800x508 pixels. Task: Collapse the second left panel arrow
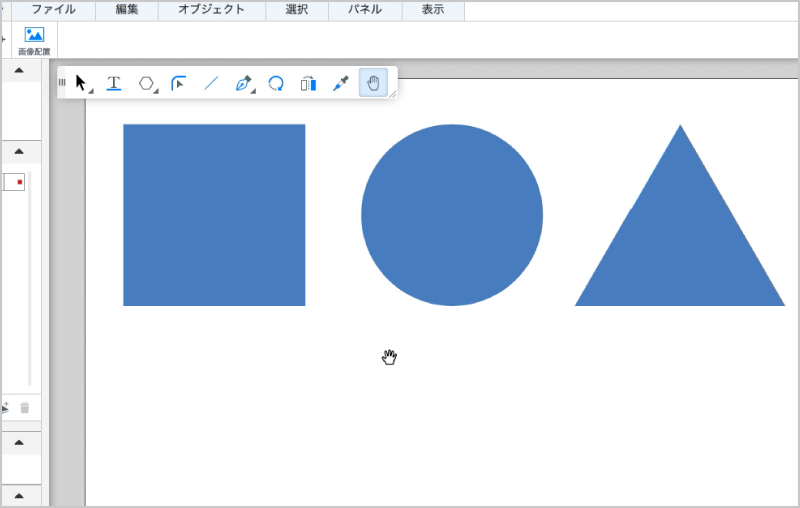coord(19,151)
